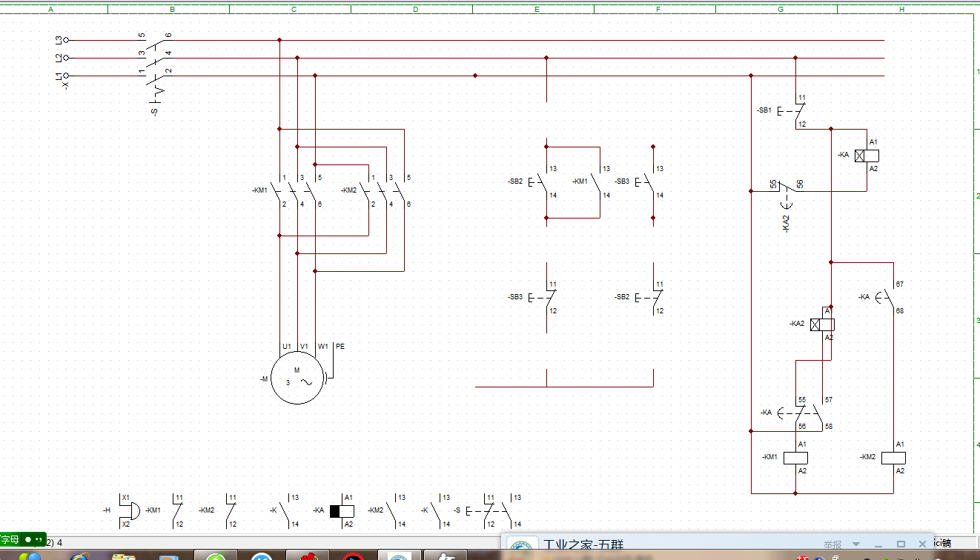Select the -KM1 normally closed contact 11-12
980x560 pixels.
(x=178, y=510)
